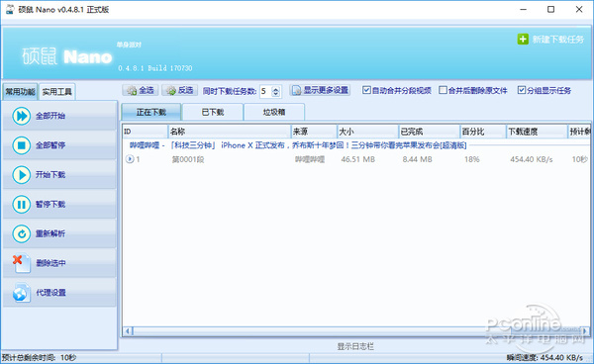Switch to the 已下载 tab

[x=213, y=112]
